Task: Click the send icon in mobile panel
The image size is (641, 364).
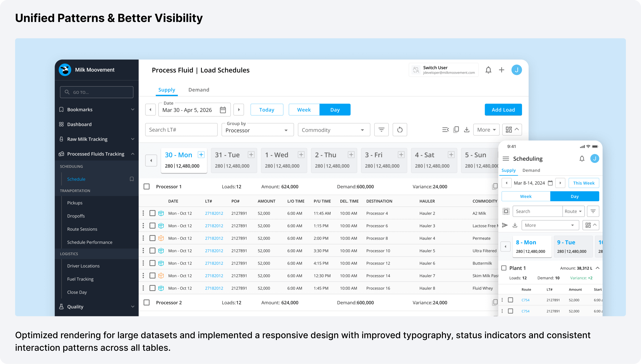Action: [505, 225]
